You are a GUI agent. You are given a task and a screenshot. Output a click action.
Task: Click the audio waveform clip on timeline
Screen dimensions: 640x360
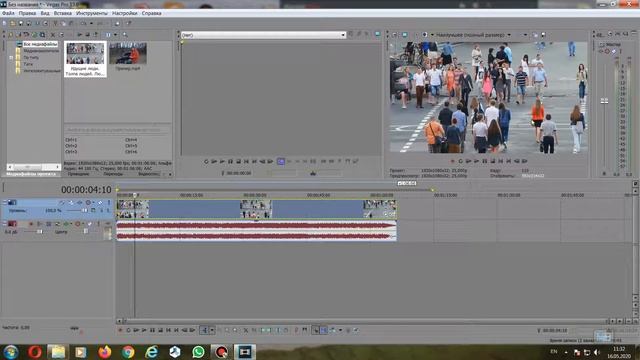[x=256, y=231]
